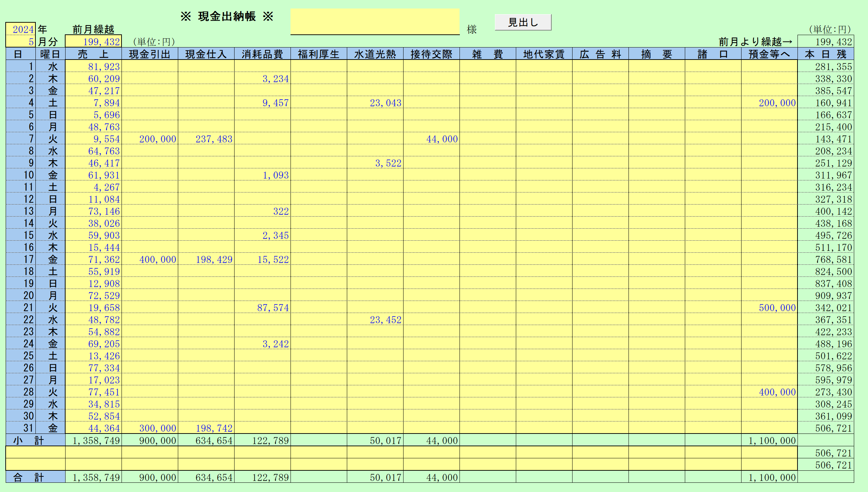Select the 摘要 column header
This screenshot has height=492, width=868.
pos(657,54)
